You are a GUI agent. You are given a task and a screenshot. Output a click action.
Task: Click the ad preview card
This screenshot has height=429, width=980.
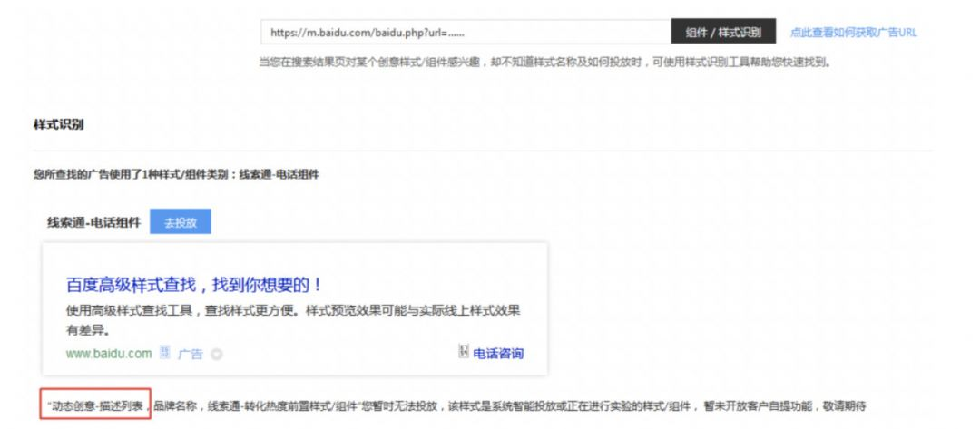[x=294, y=307]
